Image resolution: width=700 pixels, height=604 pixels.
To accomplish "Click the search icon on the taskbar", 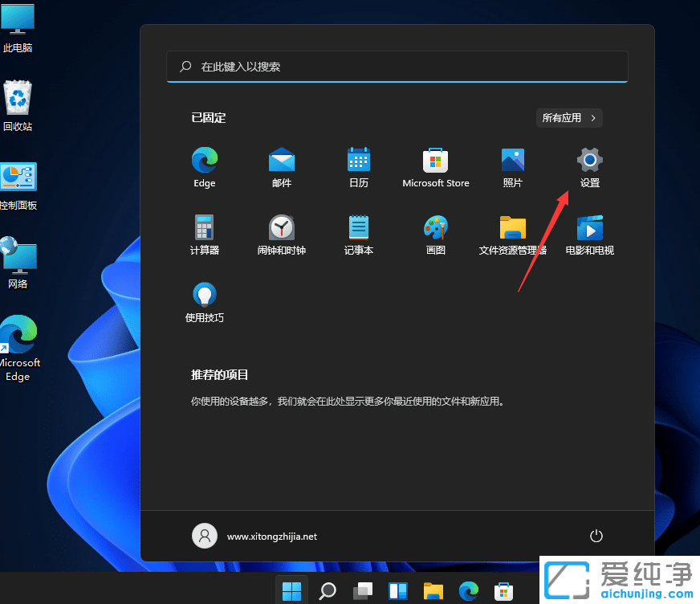I will tap(328, 590).
